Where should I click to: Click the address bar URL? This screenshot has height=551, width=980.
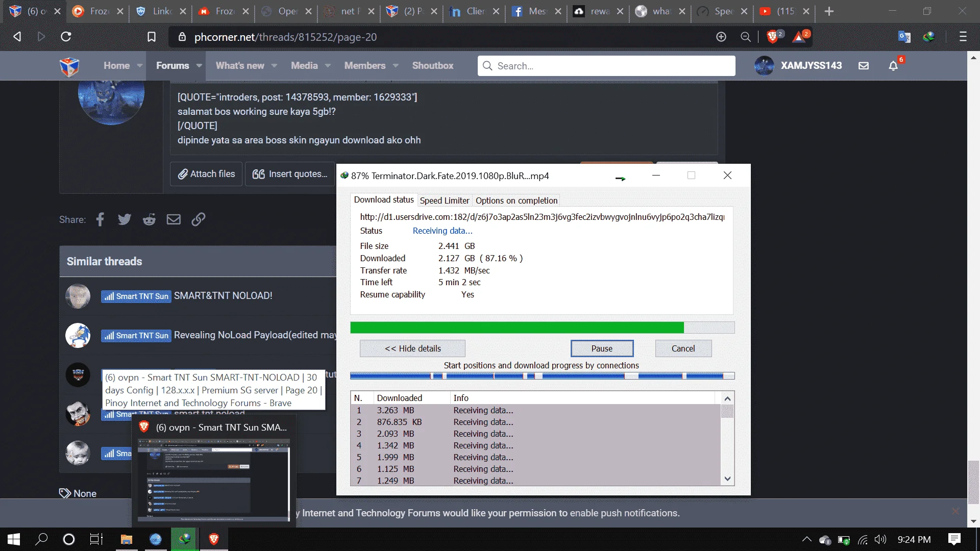pyautogui.click(x=285, y=37)
